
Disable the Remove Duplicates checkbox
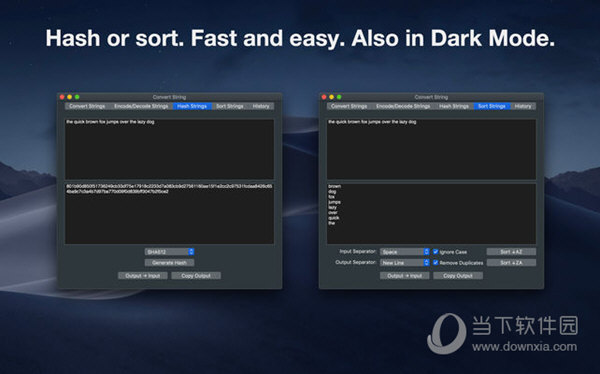(435, 262)
